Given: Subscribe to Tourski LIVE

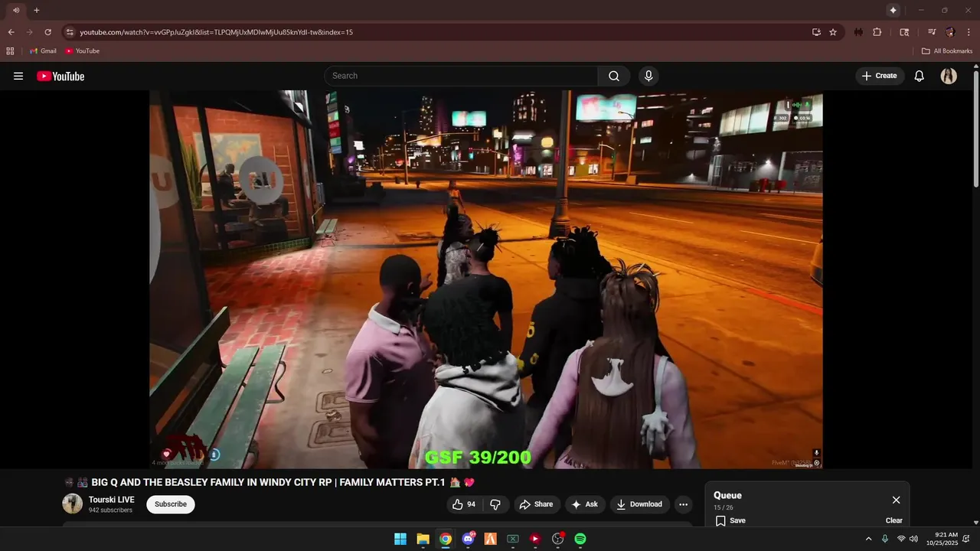Looking at the screenshot, I should click(x=171, y=504).
